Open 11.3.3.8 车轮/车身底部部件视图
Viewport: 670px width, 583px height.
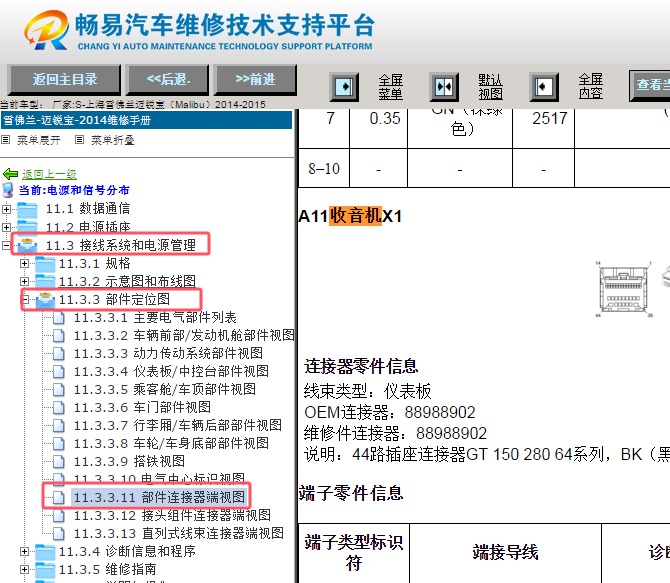(x=171, y=443)
